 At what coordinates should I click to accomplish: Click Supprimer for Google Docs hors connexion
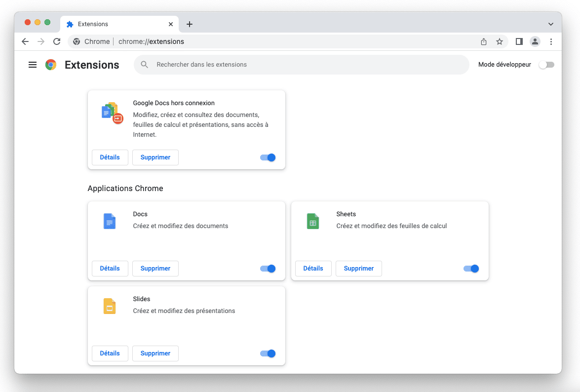(155, 157)
